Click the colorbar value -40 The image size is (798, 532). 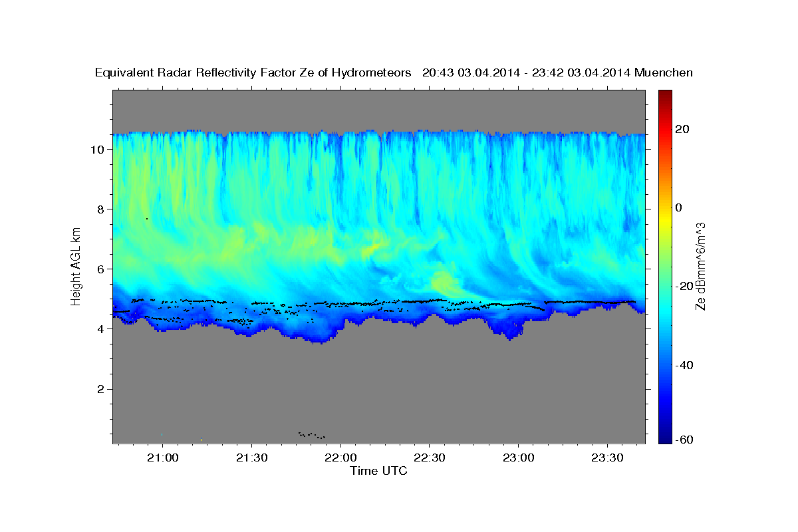[684, 365]
